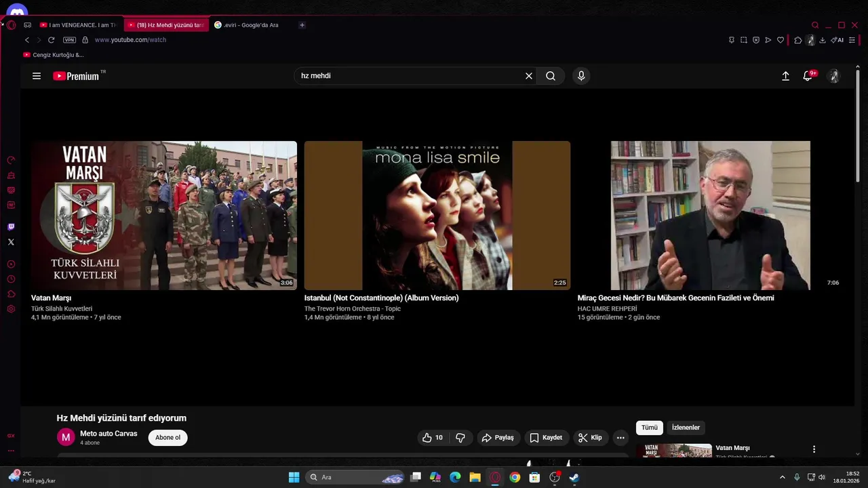Open the notifications bell
The height and width of the screenshot is (488, 868).
coord(808,76)
